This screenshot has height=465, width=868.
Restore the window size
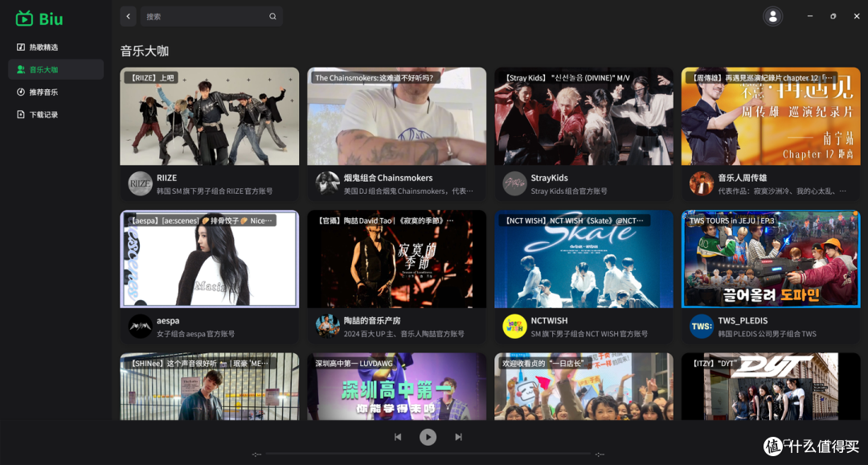pos(833,16)
